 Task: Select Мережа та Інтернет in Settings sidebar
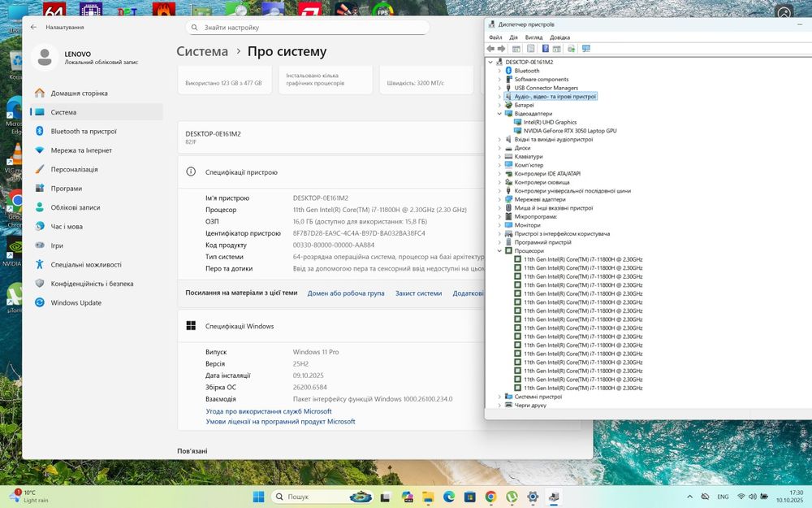(x=97, y=150)
